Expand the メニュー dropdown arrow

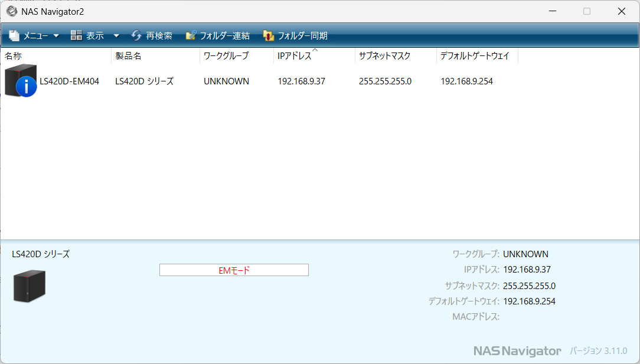click(56, 36)
